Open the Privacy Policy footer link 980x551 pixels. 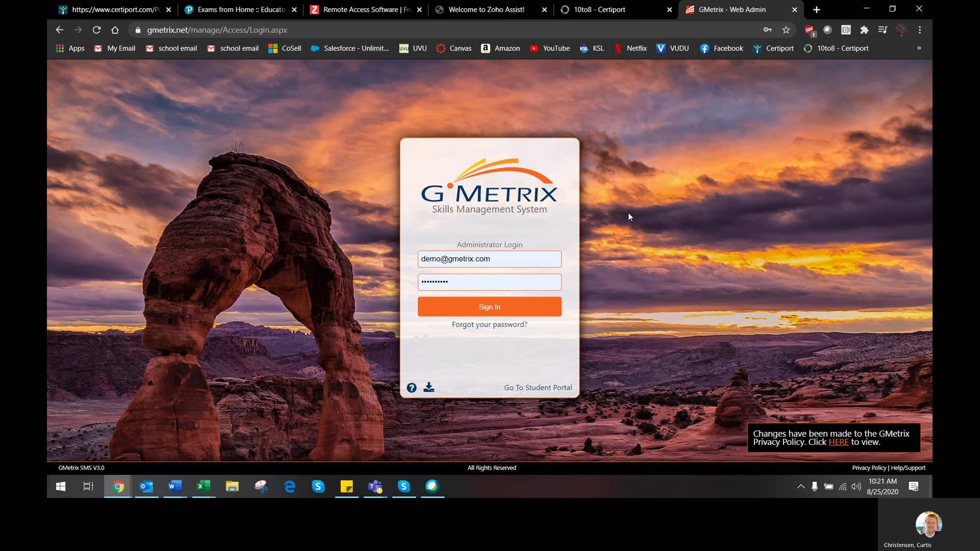[x=869, y=468]
